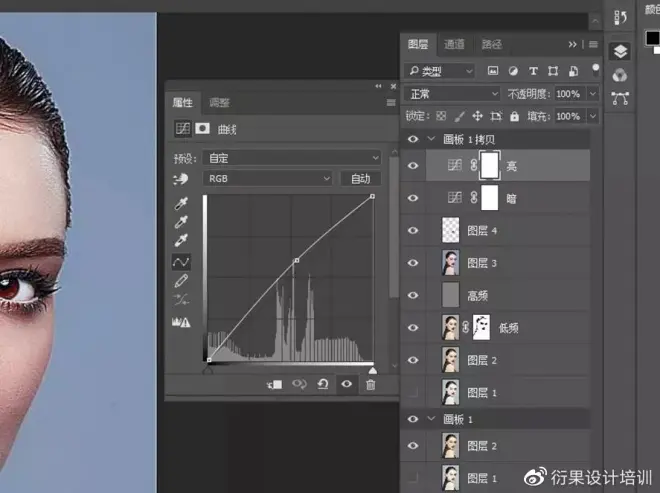
Task: Open the 填充 fill dropdown arrow
Action: coord(593,116)
